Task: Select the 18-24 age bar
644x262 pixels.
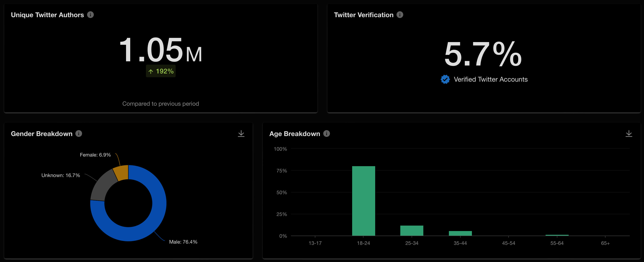Action: click(x=364, y=200)
